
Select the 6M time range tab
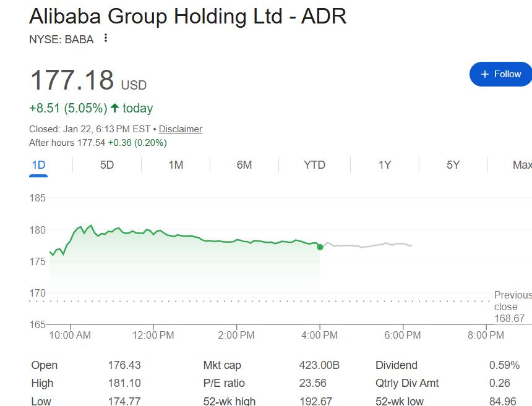pyautogui.click(x=244, y=165)
